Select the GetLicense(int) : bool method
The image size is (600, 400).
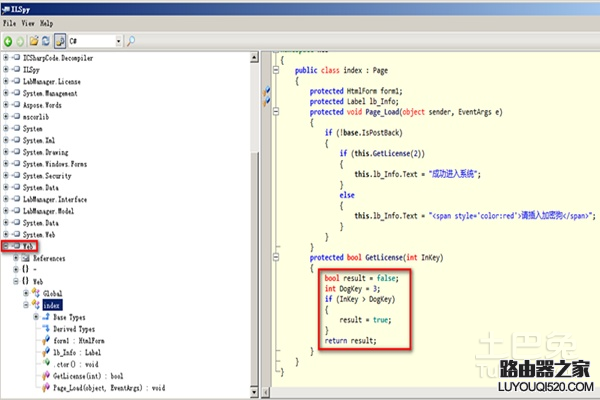pos(88,376)
